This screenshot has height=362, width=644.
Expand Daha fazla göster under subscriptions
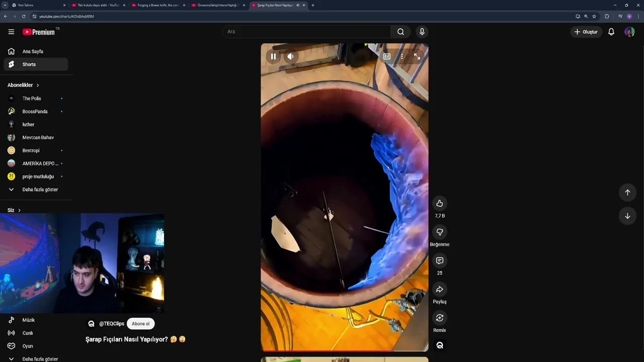point(36,190)
